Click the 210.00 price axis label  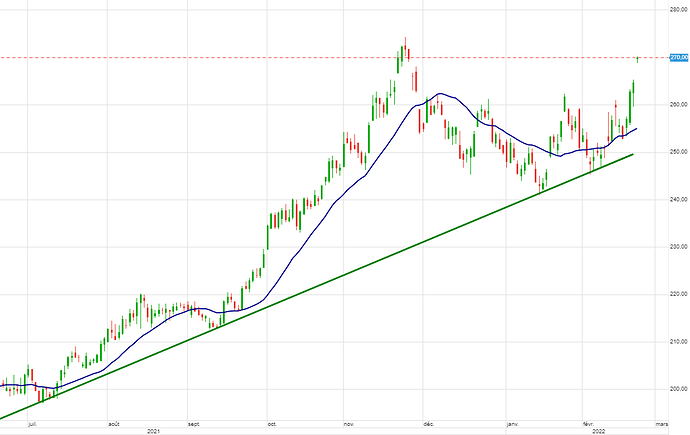(x=677, y=341)
